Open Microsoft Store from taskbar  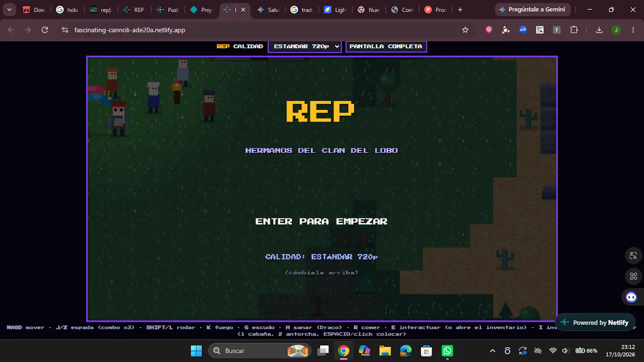click(x=426, y=351)
